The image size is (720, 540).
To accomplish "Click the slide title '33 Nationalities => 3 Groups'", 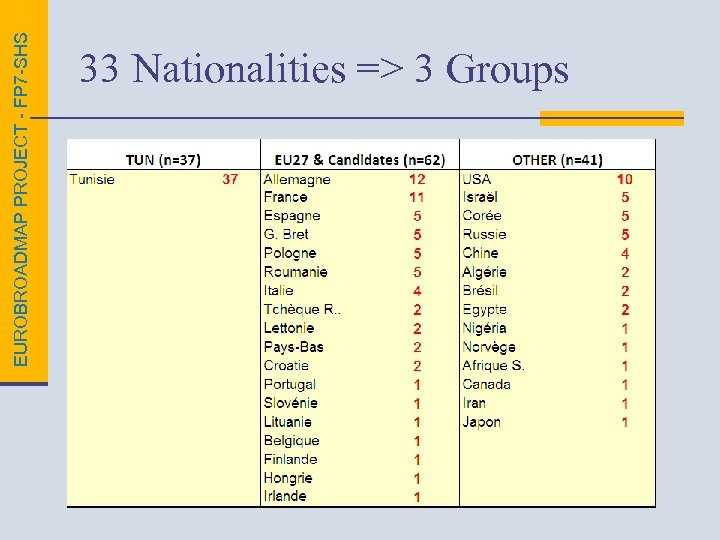I will 324,68.
